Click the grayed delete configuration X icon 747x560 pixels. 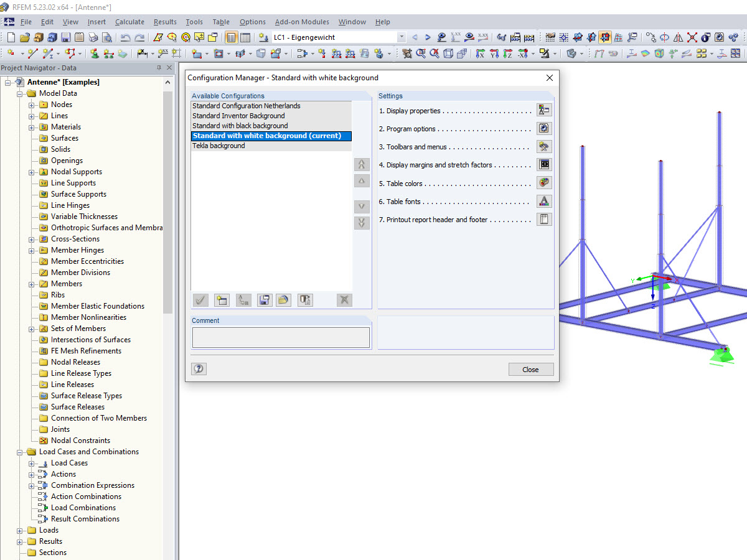tap(344, 300)
